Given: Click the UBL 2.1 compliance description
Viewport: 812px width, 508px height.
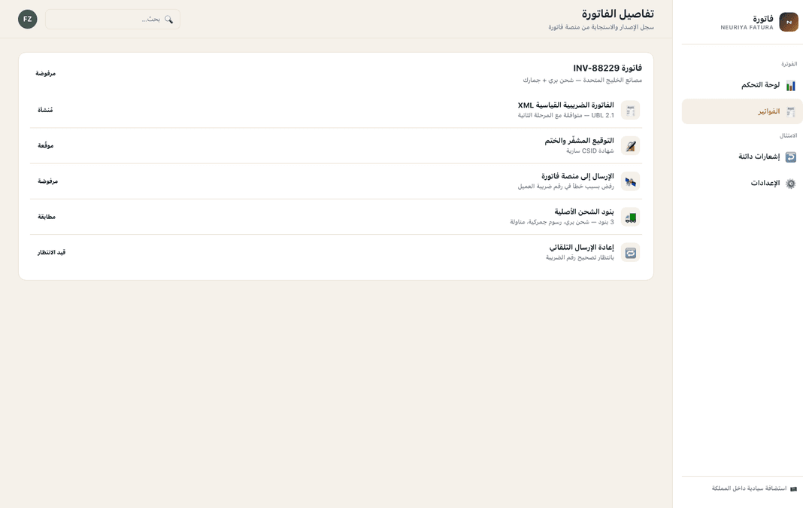Looking at the screenshot, I should click(x=565, y=116).
